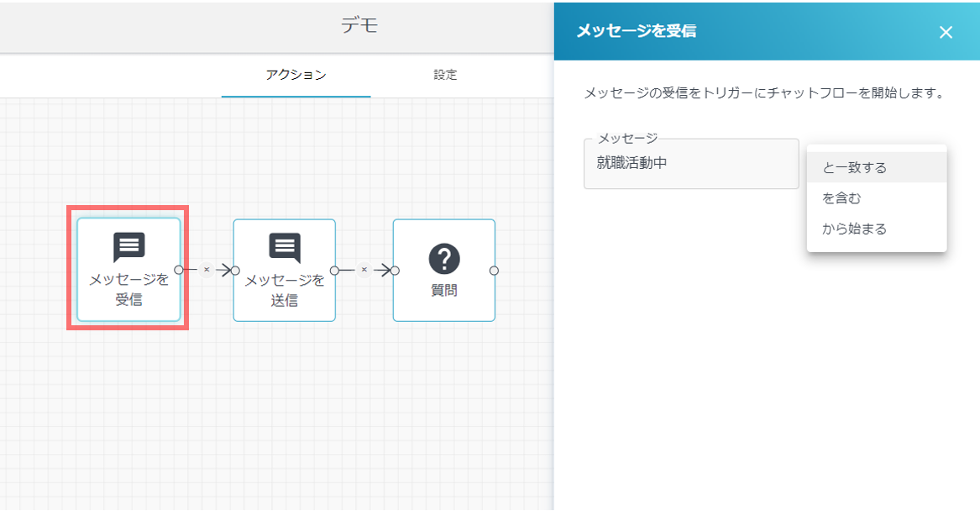
Task: Pick から始まる in the dropdown list
Action: 855,229
